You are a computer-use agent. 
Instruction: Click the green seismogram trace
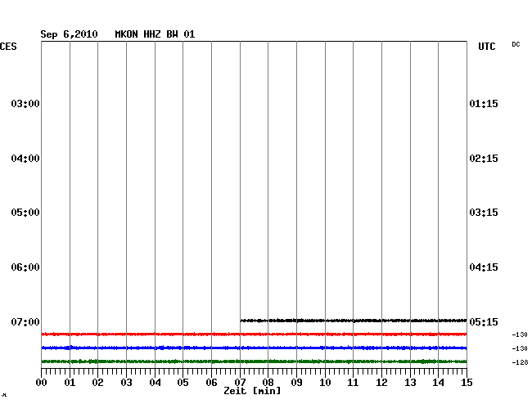(x=254, y=361)
